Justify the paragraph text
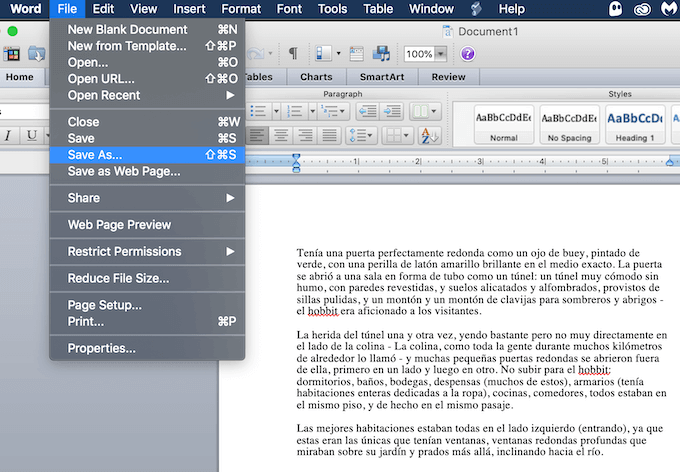Screen dimensions: 680x472 [x=327, y=135]
